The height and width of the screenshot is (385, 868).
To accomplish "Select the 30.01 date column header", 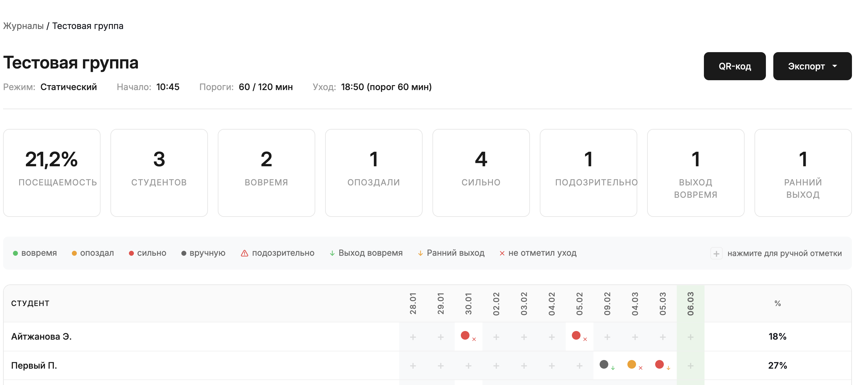I will 468,304.
